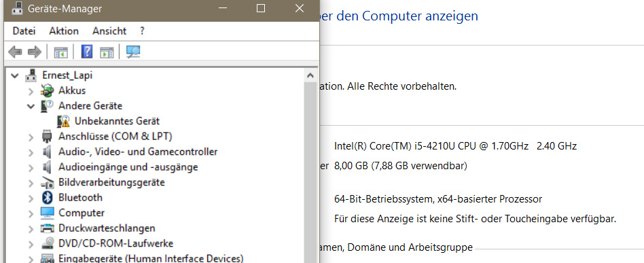Open the Datei menu
Viewport: 644px width, 263px height.
pos(24,31)
